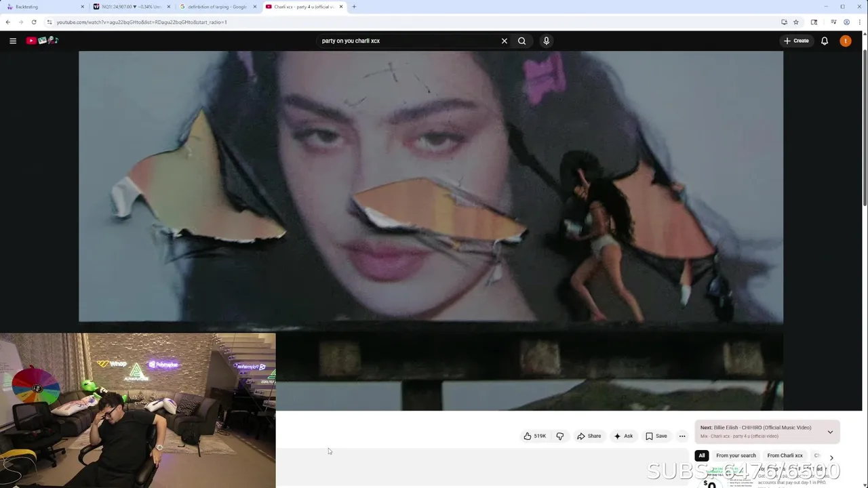The image size is (868, 488).
Task: Save the video to a playlist
Action: click(656, 436)
